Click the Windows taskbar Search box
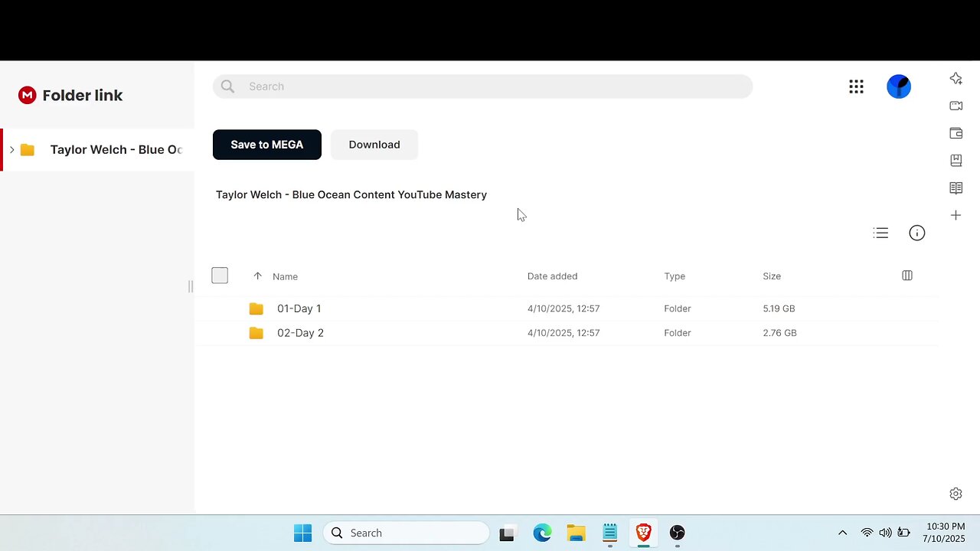The width and height of the screenshot is (980, 551). [407, 533]
